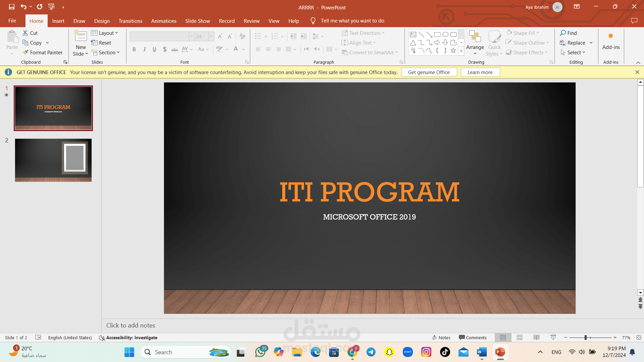644x362 pixels.
Task: Click the Get genuine Office button
Action: 429,72
